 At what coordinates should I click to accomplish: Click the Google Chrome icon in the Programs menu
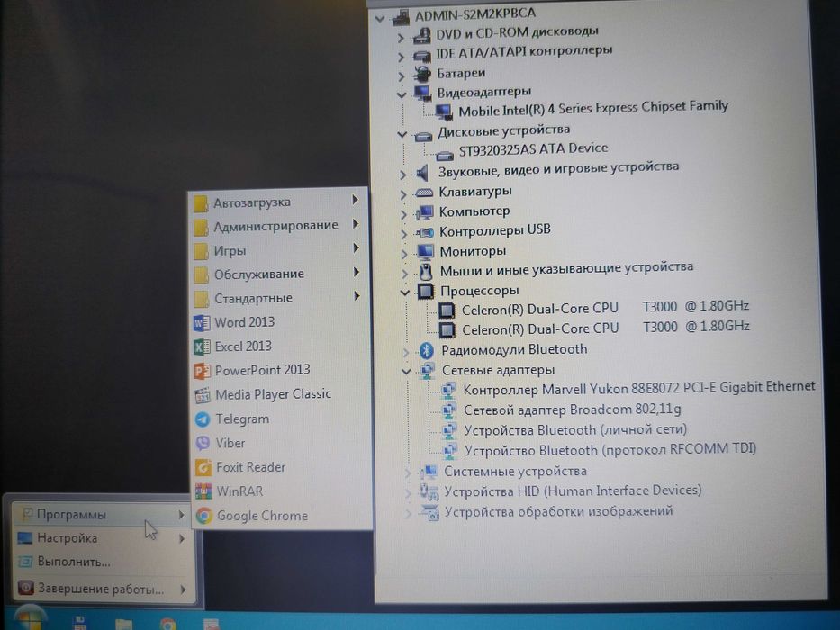[203, 516]
